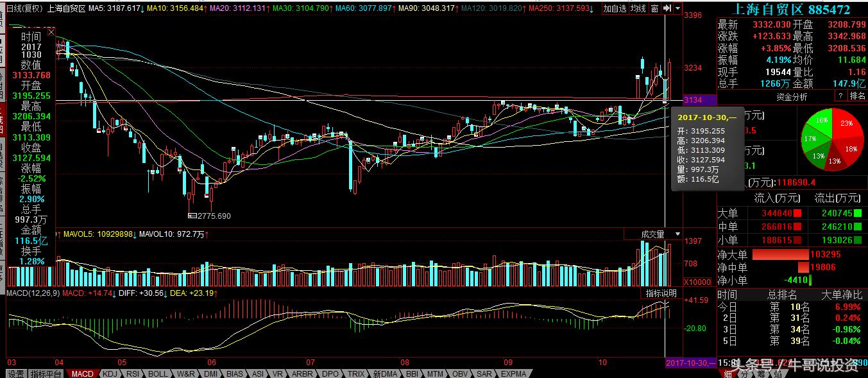Image resolution: width=868 pixels, height=378 pixels.
Task: Click the MA250: 3137.593 value
Action: (559, 8)
